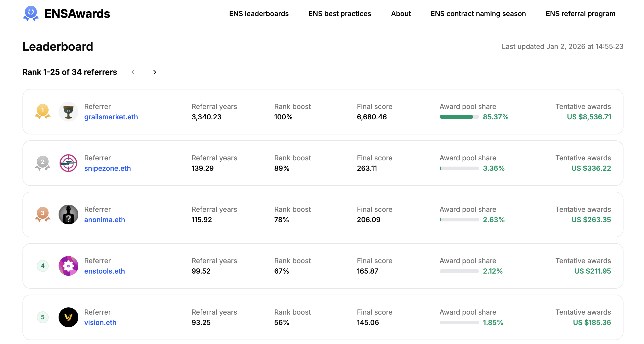The height and width of the screenshot is (344, 644).
Task: Click the snipezone.eth crosshair avatar
Action: pos(68,163)
